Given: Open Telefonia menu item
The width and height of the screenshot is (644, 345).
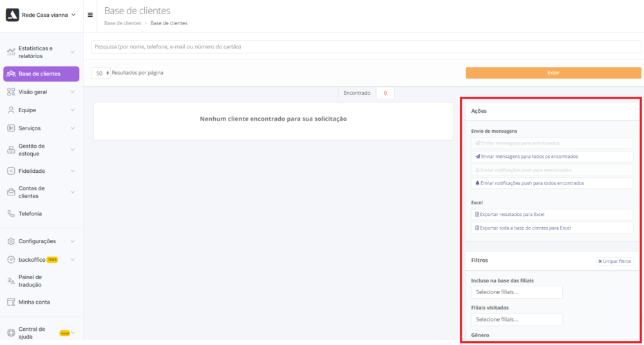Looking at the screenshot, I should click(x=41, y=214).
